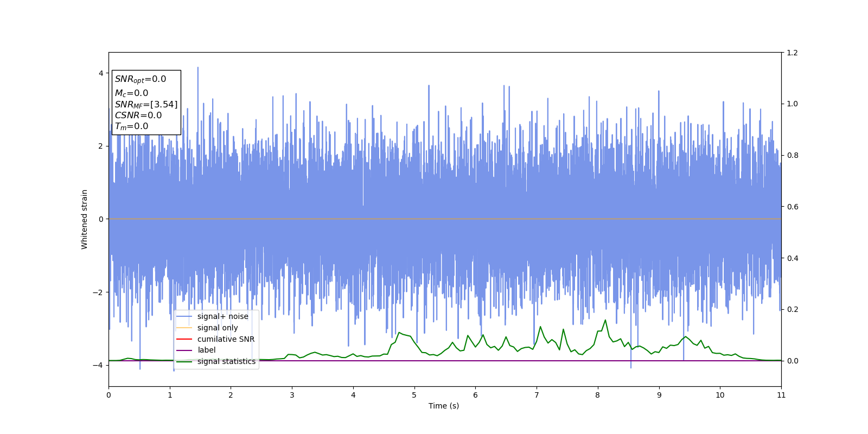
Task: Click the x-axis tick label 0
Action: click(x=108, y=395)
